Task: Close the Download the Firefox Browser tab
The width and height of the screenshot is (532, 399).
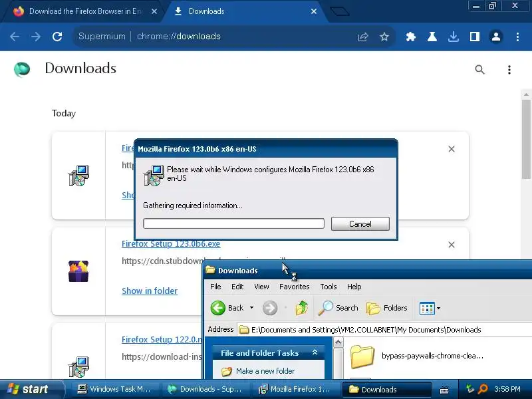Action: 154,11
